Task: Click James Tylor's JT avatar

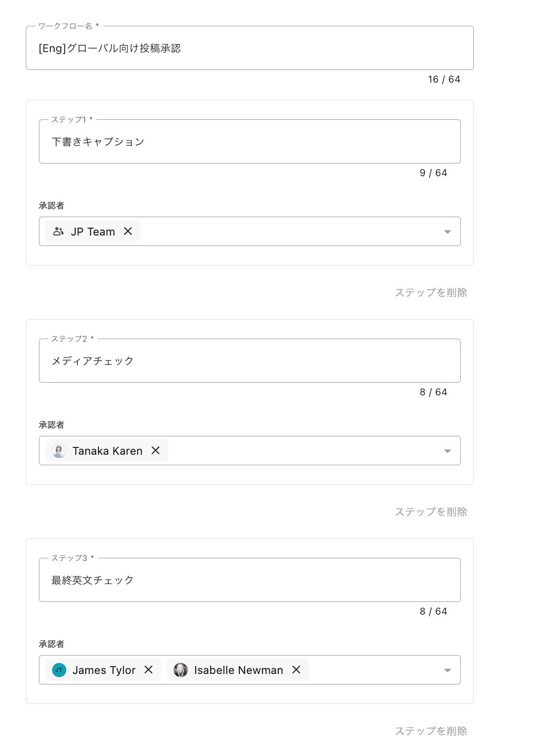Action: pos(59,670)
